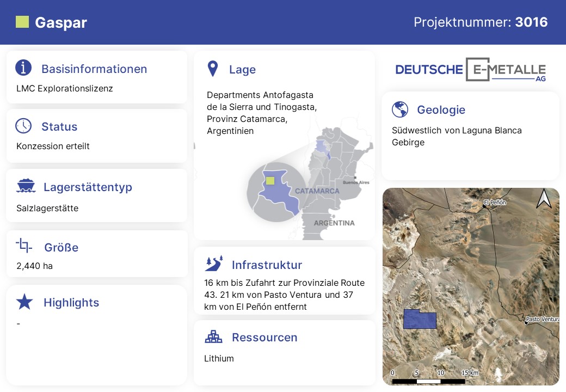Click the green square in Catamarca inset
Viewport: 566px width, 392px height.
[x=269, y=180]
